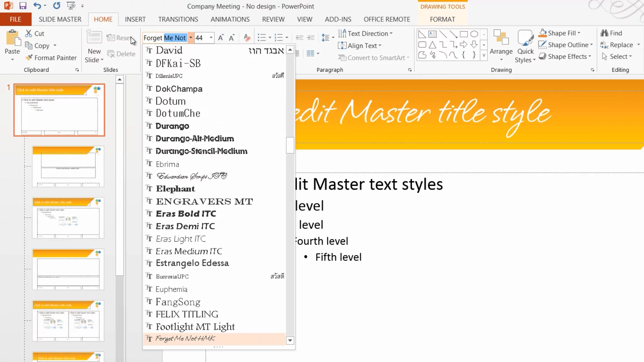644x362 pixels.
Task: Choose the Elephant font from the list
Action: click(175, 189)
